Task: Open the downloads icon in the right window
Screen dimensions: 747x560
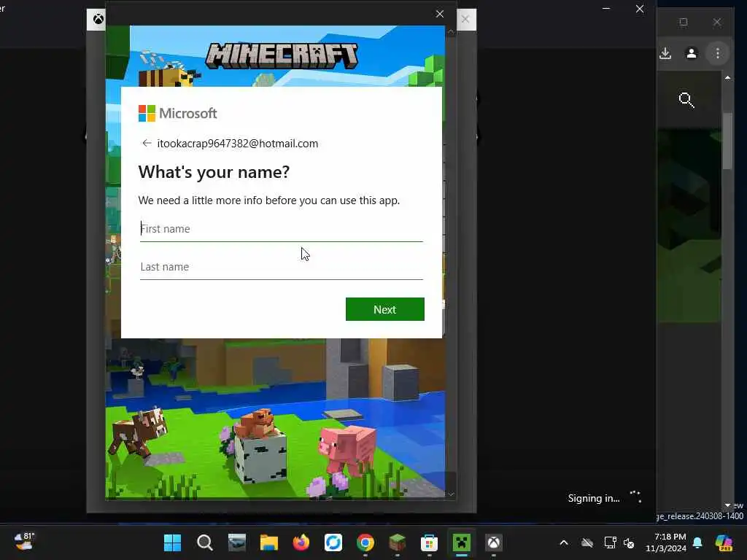Action: pyautogui.click(x=665, y=53)
